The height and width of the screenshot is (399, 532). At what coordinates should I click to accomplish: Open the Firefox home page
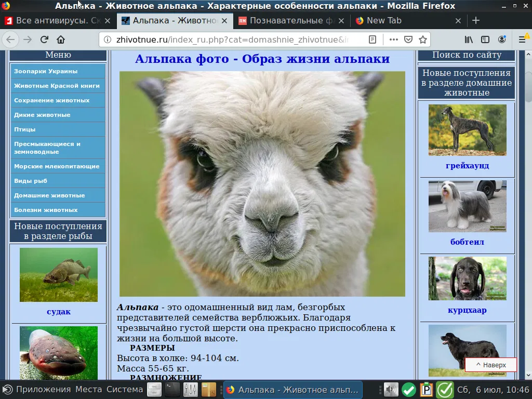point(61,39)
